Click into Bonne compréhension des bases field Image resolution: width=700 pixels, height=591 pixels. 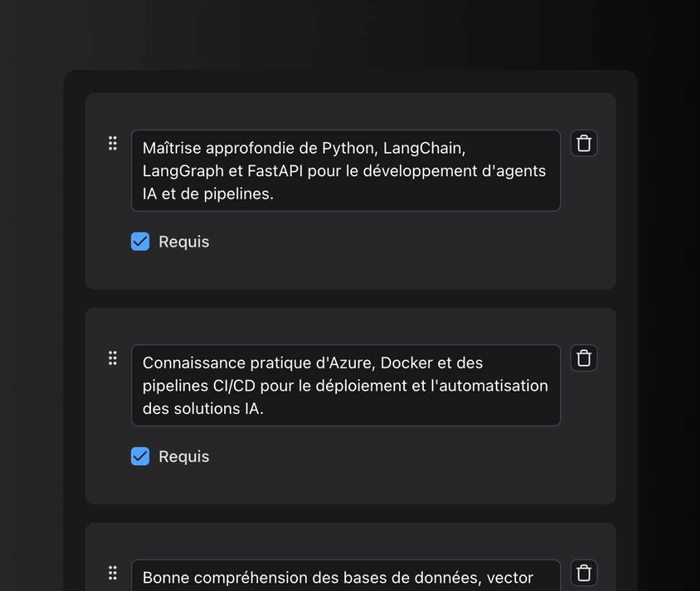(345, 577)
